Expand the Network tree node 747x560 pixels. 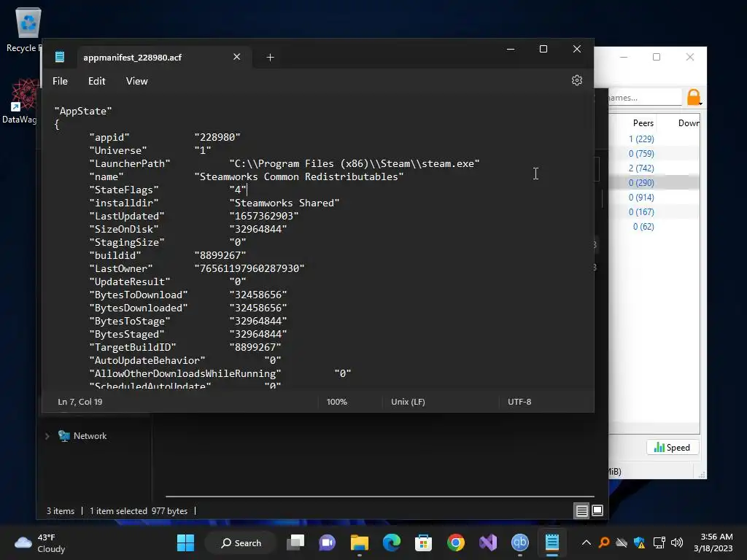pos(47,436)
